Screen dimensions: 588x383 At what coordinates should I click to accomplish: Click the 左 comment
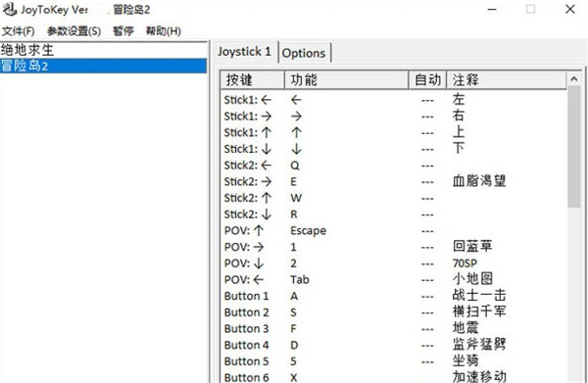coord(459,99)
